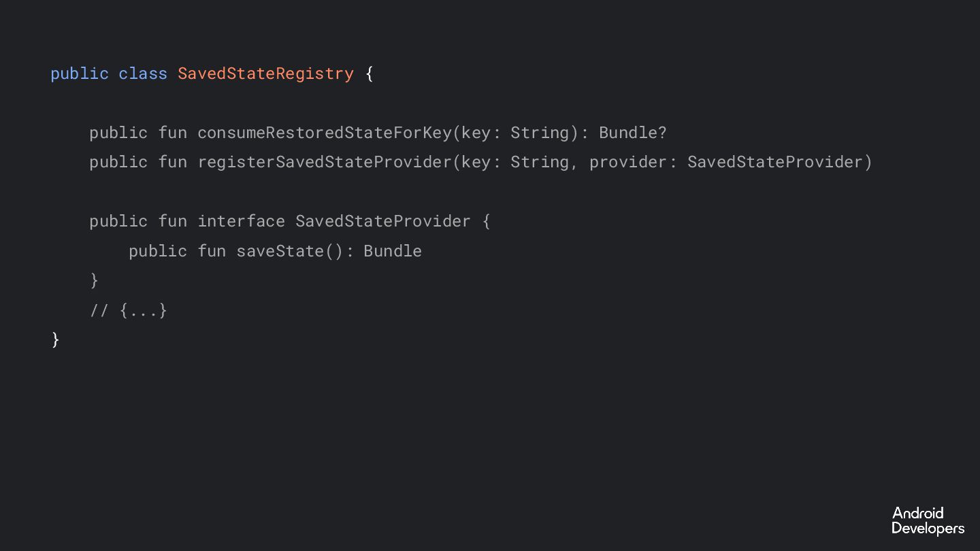Click the opening brace after SavedStateRegistry
Screen dimensions: 980x551
(370, 73)
